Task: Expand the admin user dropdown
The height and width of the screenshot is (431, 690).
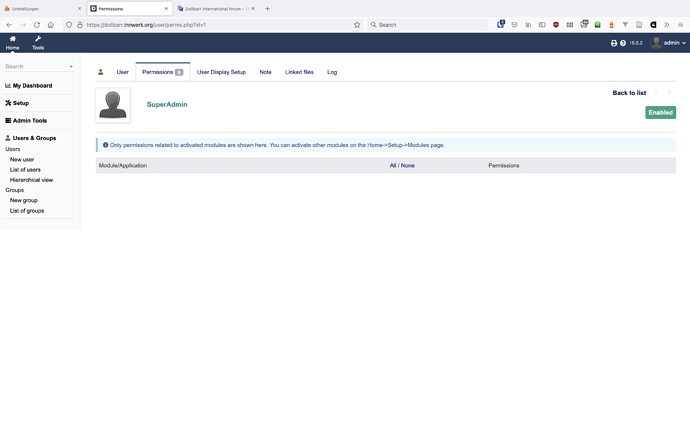Action: 669,43
